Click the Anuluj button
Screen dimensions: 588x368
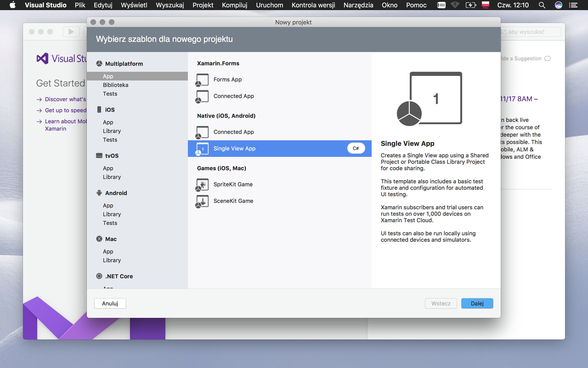coord(110,303)
